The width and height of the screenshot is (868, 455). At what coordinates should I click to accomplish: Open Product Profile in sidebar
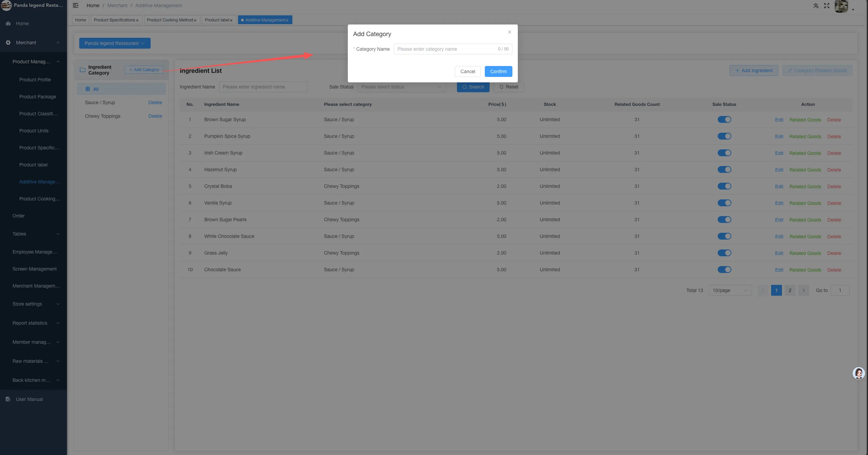click(x=35, y=80)
